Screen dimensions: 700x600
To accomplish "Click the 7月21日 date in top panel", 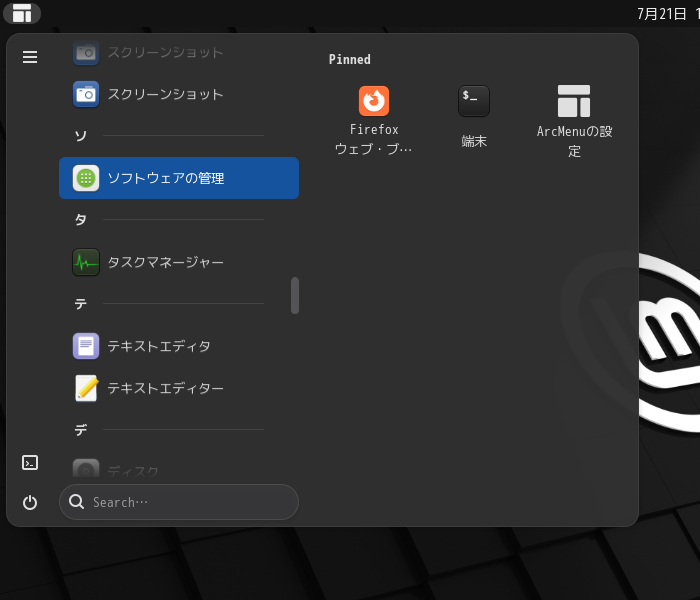I will tap(661, 13).
